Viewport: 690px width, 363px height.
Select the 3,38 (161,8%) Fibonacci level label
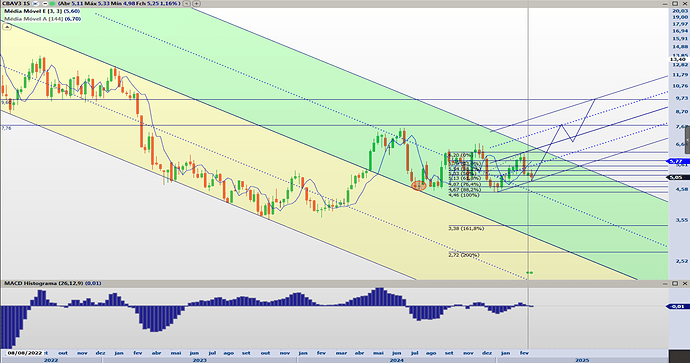466,228
